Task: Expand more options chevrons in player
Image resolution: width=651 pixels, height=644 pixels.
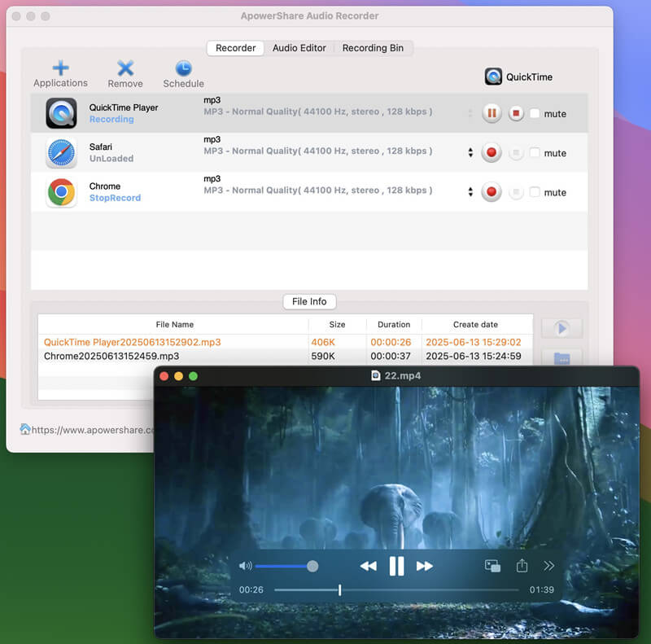Action: 549,566
